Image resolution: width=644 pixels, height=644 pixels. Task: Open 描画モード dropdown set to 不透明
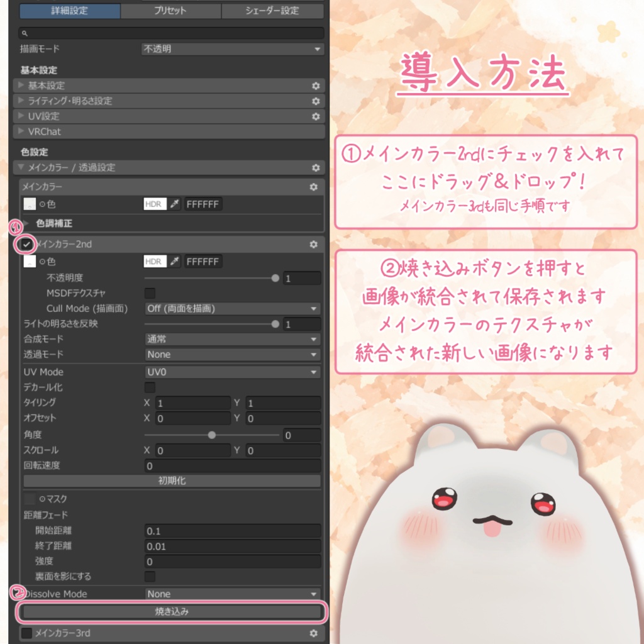pyautogui.click(x=233, y=49)
